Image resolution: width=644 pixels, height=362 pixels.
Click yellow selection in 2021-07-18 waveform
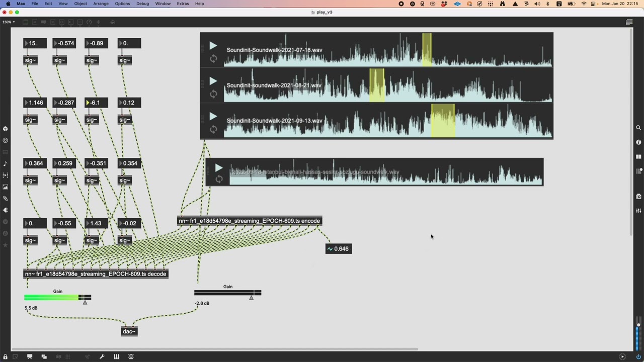pos(427,50)
